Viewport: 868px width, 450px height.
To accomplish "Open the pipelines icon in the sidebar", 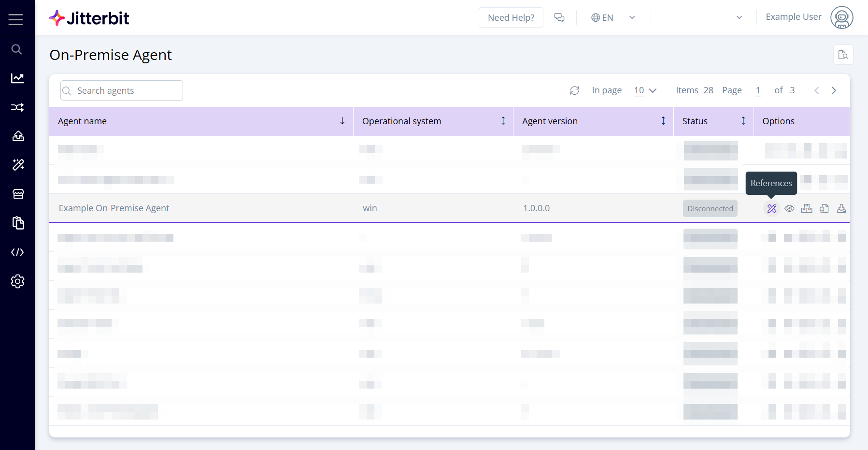I will pyautogui.click(x=17, y=107).
